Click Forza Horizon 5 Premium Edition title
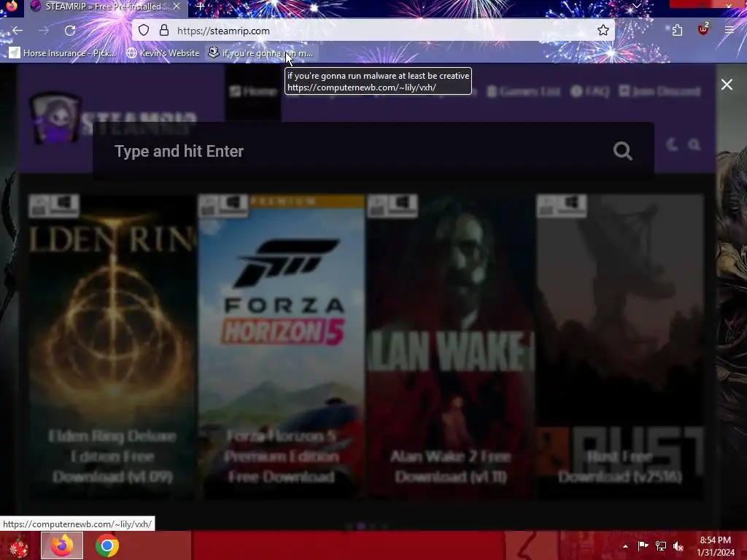 [x=282, y=456]
